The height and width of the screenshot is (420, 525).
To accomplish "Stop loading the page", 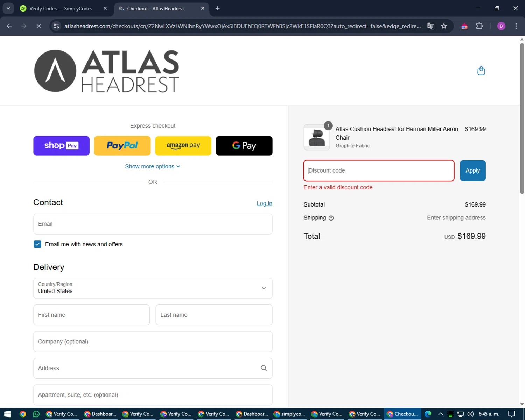I will [38, 26].
